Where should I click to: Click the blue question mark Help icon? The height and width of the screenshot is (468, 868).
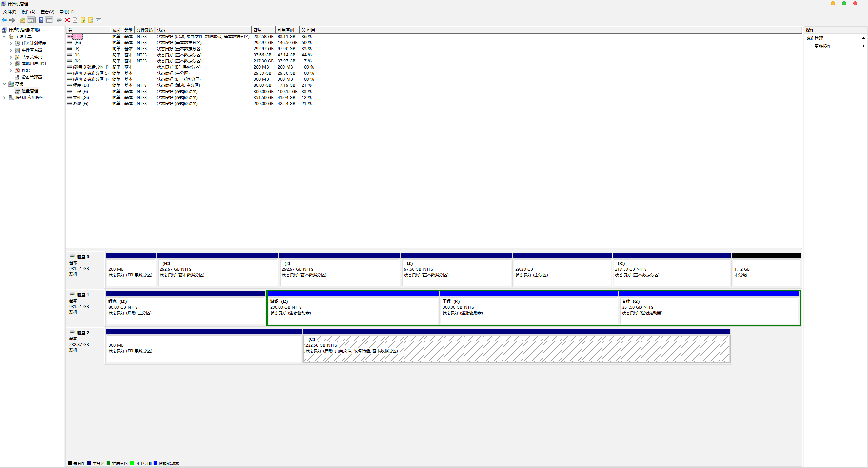pos(41,20)
